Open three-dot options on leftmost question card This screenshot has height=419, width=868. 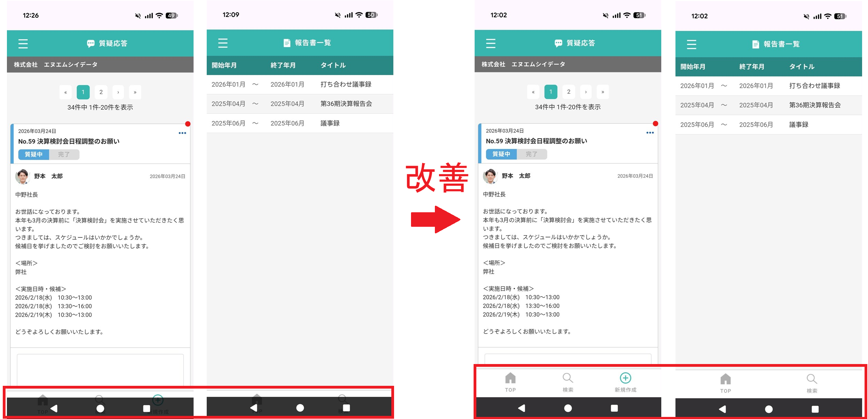182,133
